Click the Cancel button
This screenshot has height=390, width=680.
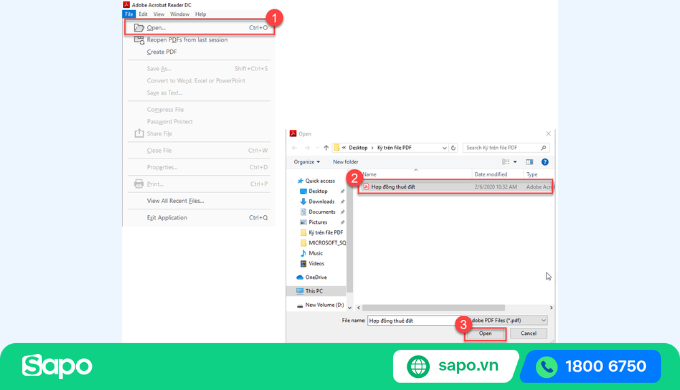528,334
